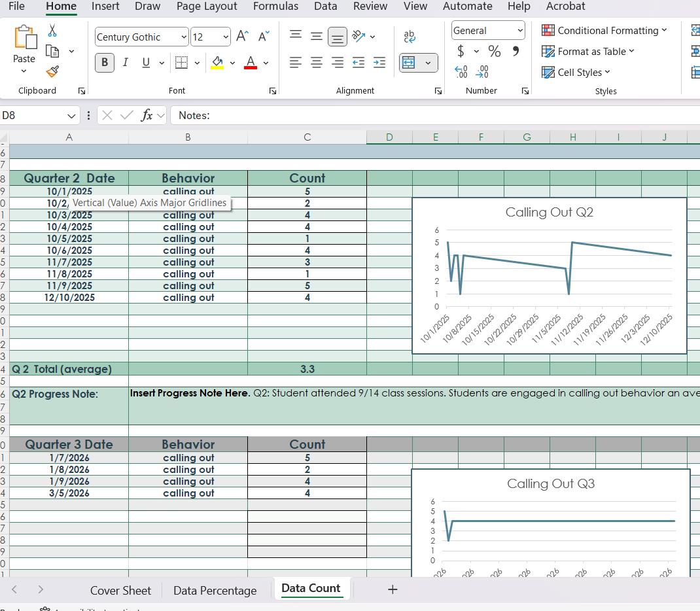Image resolution: width=700 pixels, height=611 pixels.
Task: Apply the Currency format dollar icon
Action: point(460,51)
